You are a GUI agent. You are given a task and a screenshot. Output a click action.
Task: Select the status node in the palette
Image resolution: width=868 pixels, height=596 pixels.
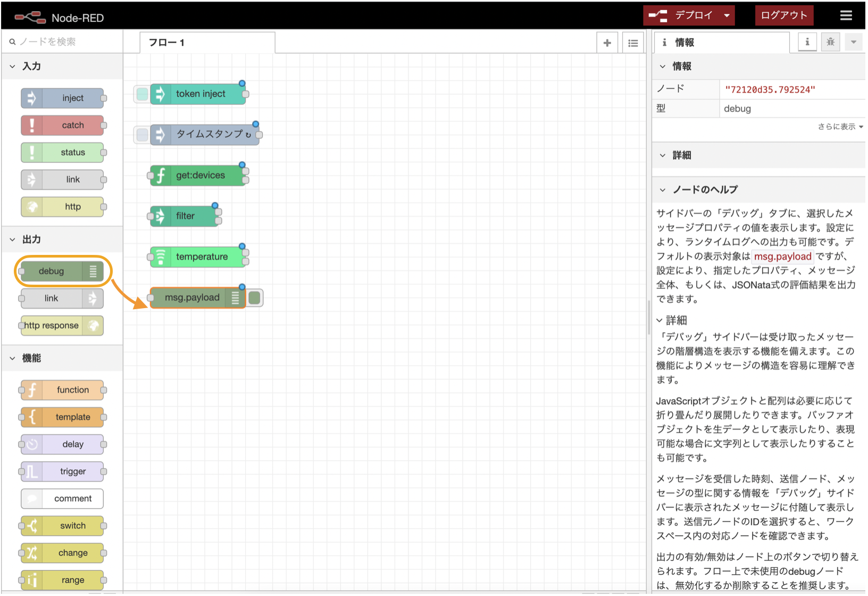(x=62, y=152)
